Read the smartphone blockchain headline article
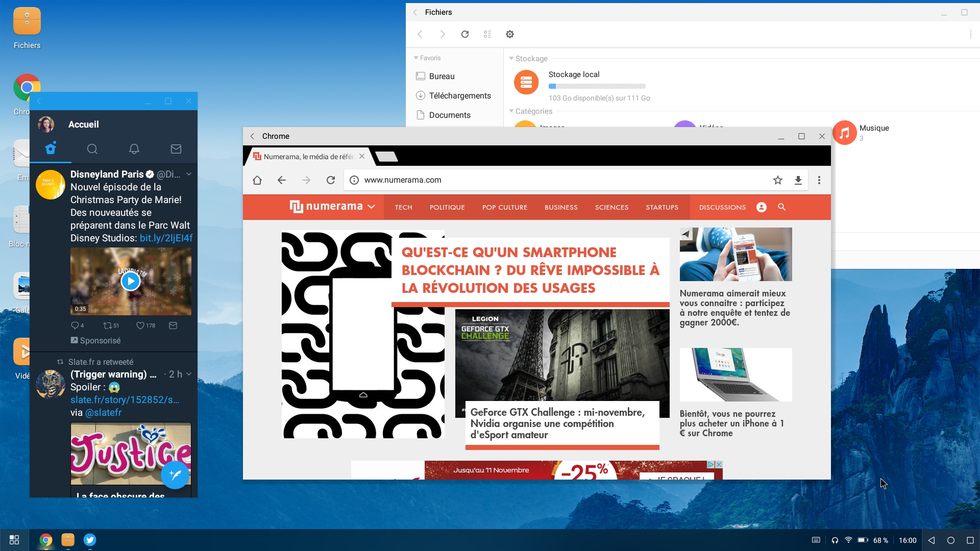Viewport: 980px width, 551px height. (x=530, y=270)
